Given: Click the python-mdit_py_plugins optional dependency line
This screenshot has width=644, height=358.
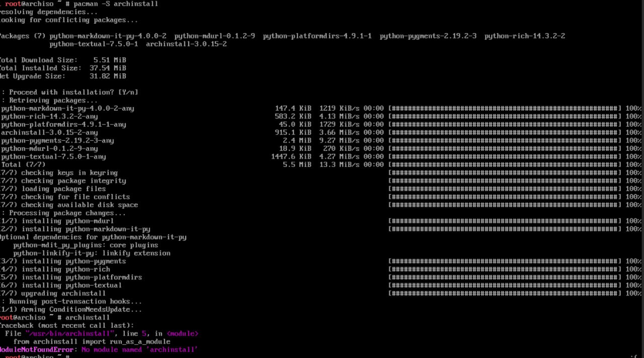Looking at the screenshot, I should point(86,245).
